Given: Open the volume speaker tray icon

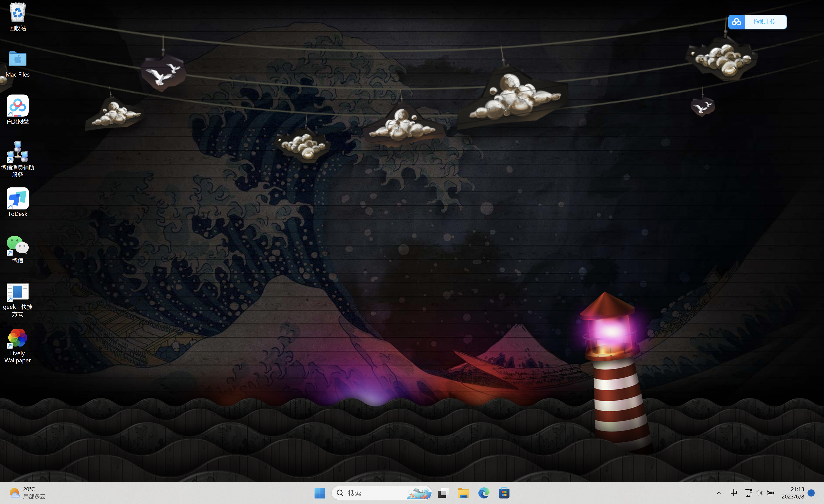Looking at the screenshot, I should click(759, 493).
